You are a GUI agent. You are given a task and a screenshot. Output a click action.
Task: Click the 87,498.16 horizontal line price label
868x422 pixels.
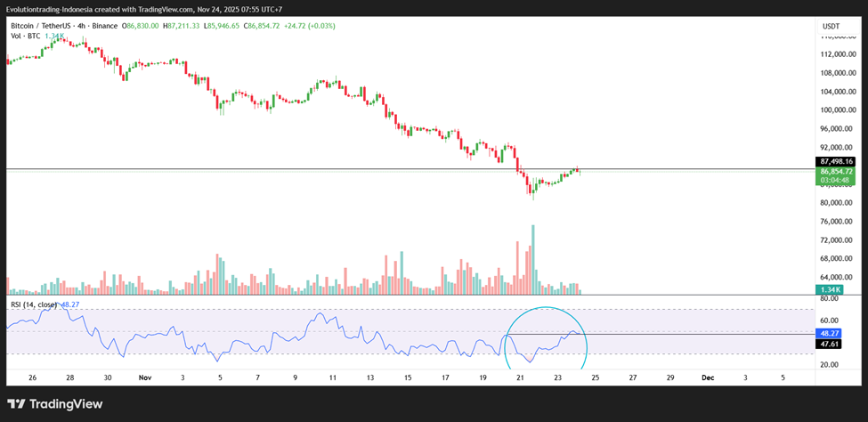(836, 161)
